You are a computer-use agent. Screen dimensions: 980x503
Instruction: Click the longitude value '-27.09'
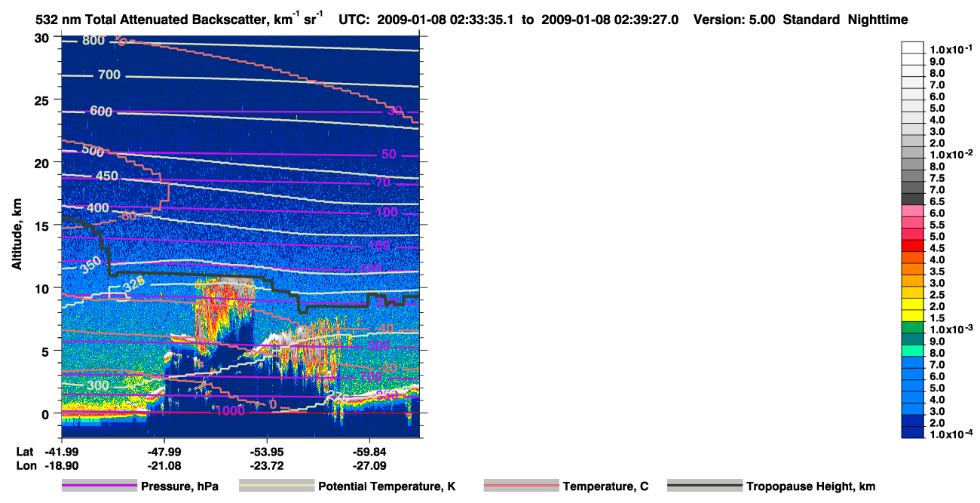click(x=369, y=465)
